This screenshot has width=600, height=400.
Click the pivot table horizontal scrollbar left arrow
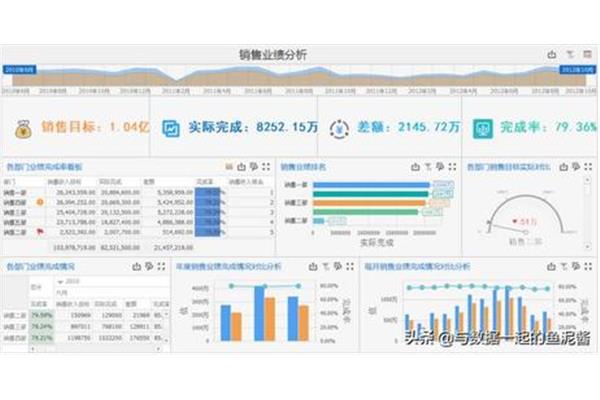pyautogui.click(x=33, y=349)
